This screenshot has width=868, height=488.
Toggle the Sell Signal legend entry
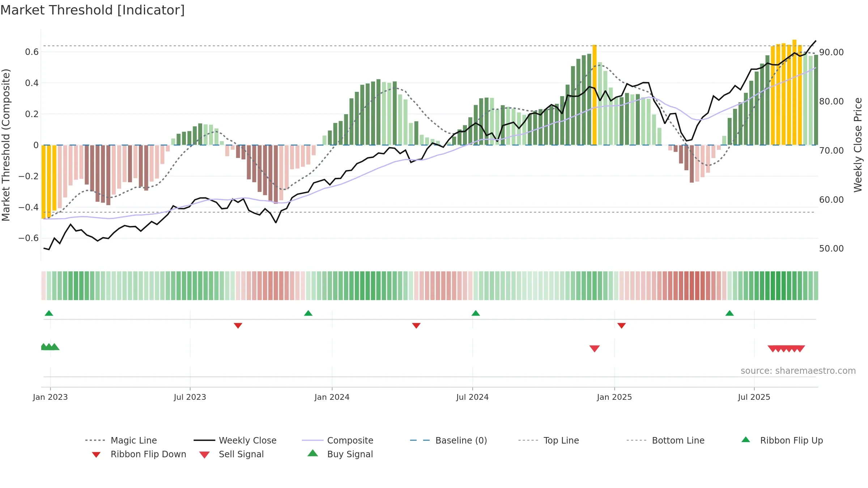231,454
